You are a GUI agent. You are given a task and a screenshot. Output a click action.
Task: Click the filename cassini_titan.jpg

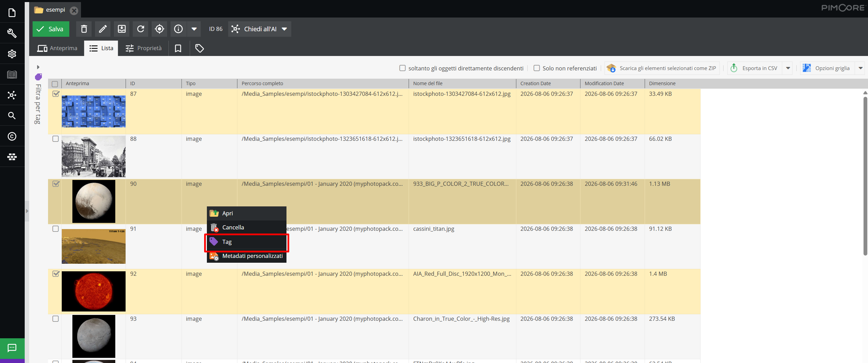[434, 229]
